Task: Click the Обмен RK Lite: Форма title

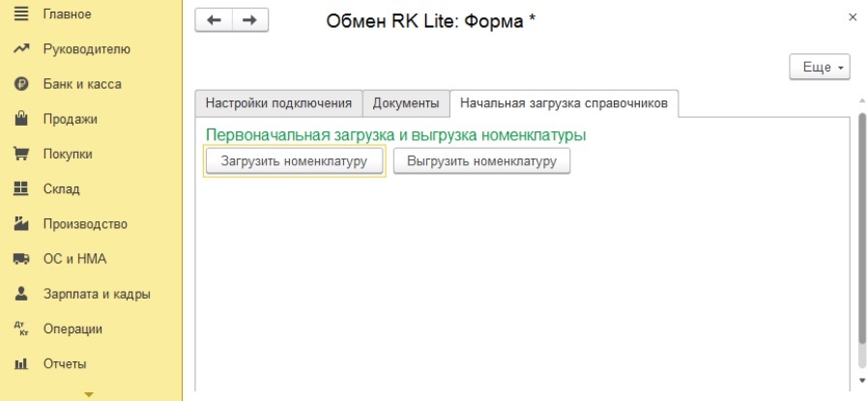Action: (430, 21)
